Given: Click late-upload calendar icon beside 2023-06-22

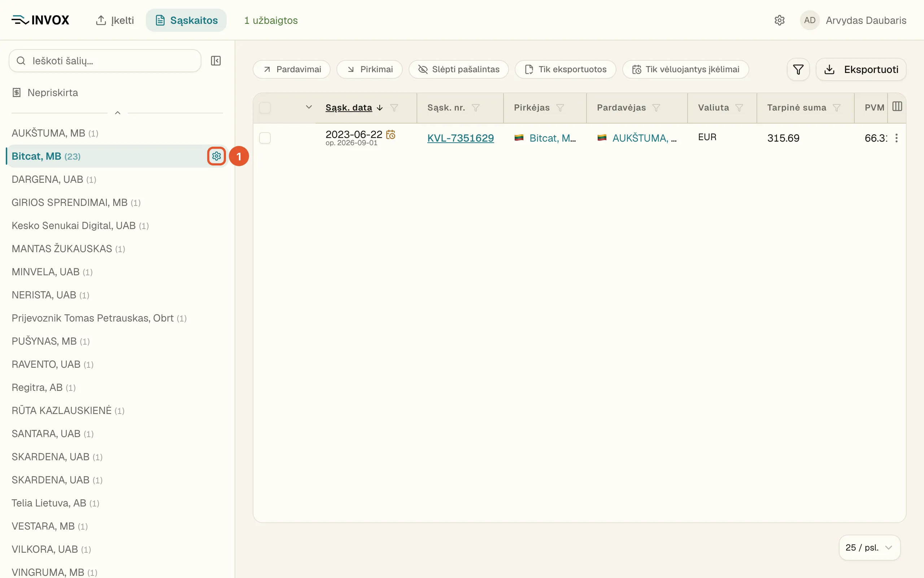Looking at the screenshot, I should coord(391,134).
